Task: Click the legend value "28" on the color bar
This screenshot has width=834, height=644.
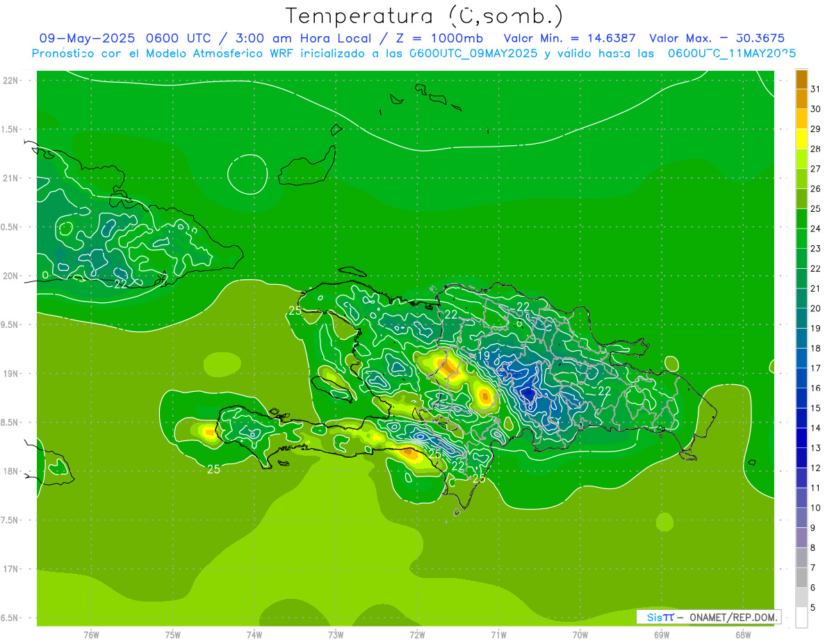Action: tap(816, 149)
